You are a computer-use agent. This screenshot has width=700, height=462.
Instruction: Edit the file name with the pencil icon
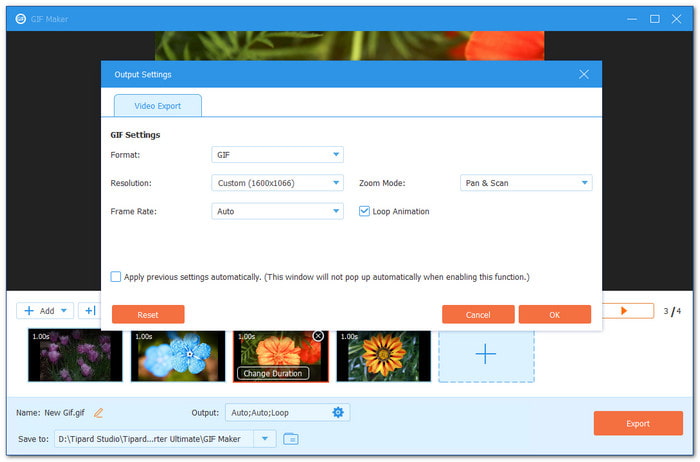[98, 413]
